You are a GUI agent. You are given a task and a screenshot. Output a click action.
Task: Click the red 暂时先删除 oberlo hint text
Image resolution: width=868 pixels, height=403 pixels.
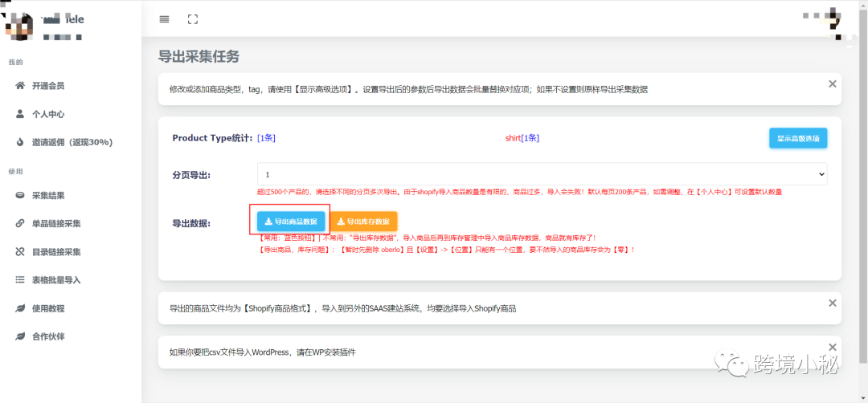(x=445, y=250)
